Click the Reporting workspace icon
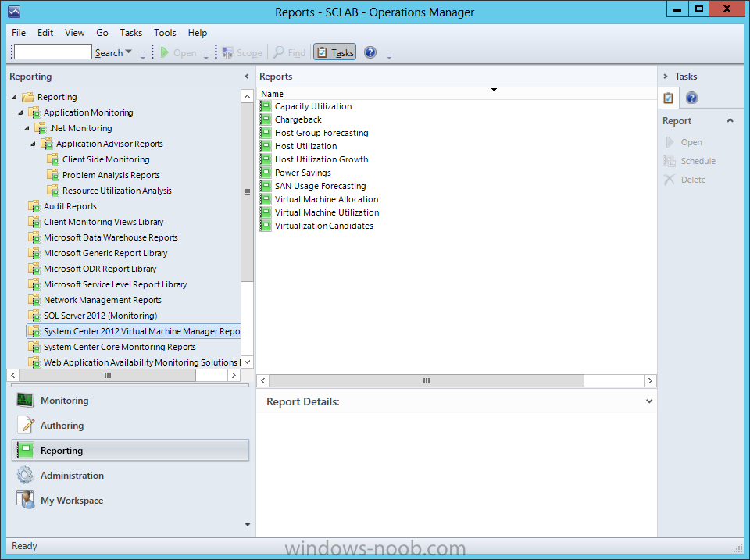750x560 pixels. click(25, 450)
